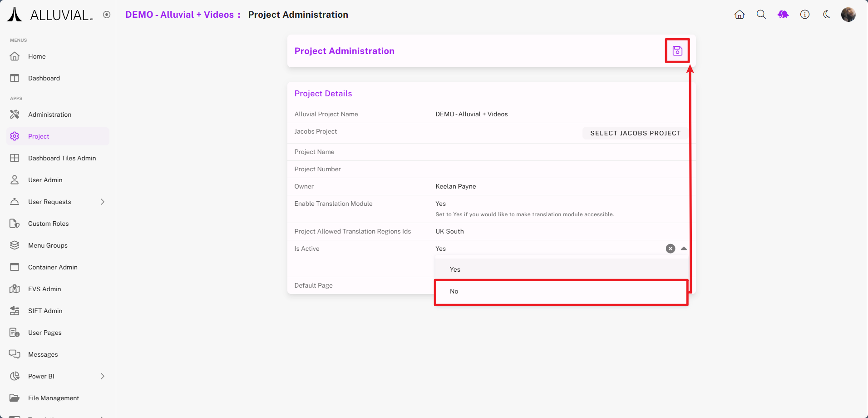The width and height of the screenshot is (868, 418).
Task: Click the home icon in top-right toolbar
Action: (740, 15)
